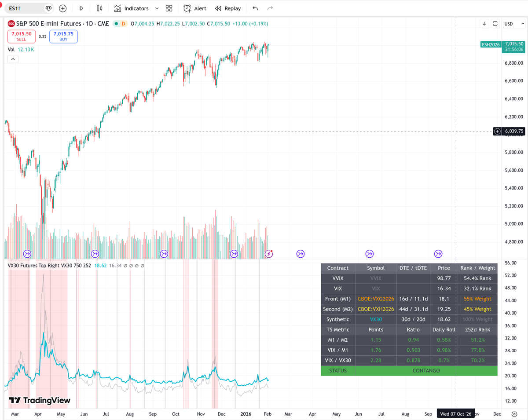Click the VX30 synthetic symbol cell
528x420 pixels.
376,319
